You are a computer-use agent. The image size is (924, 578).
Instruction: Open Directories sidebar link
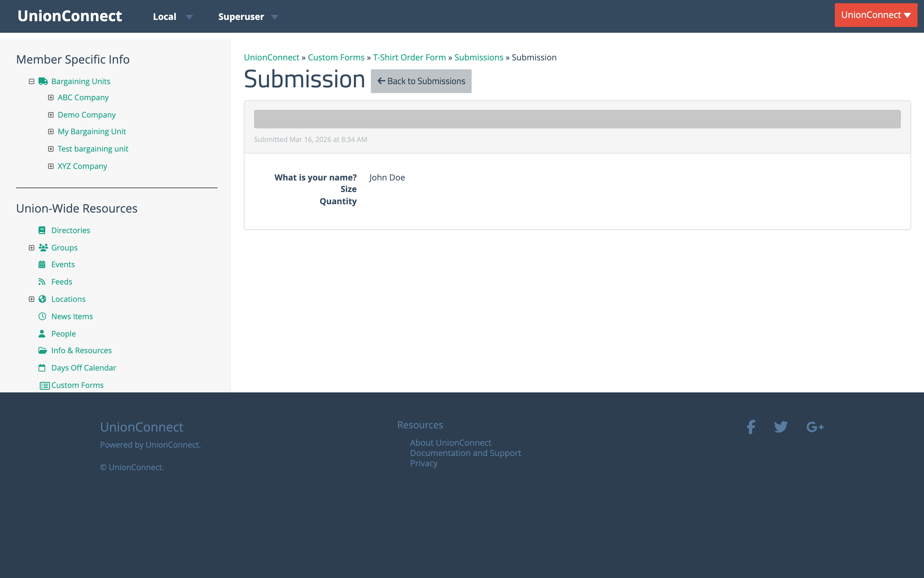[71, 230]
